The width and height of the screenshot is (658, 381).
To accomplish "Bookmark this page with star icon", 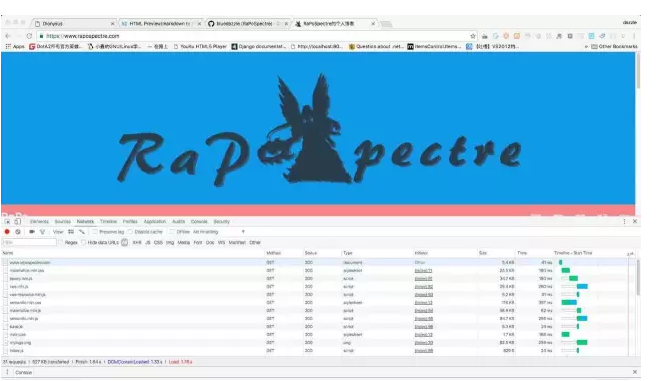I will tap(473, 36).
